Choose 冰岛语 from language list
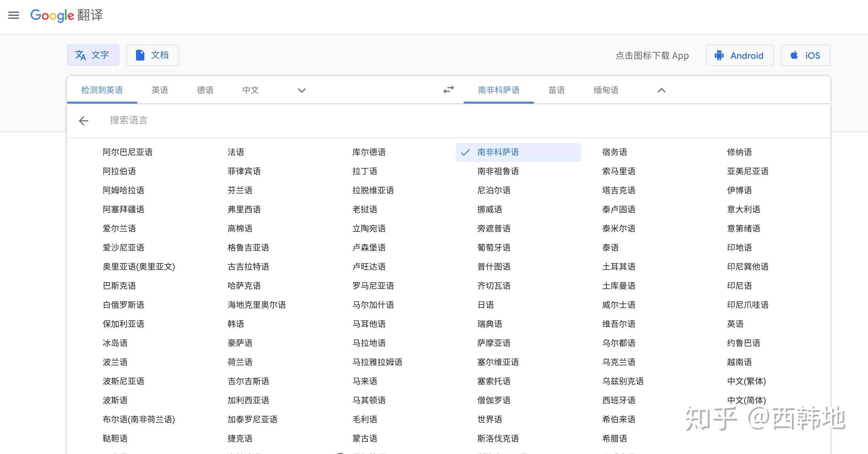Screen dimensions: 868x454 [115, 343]
